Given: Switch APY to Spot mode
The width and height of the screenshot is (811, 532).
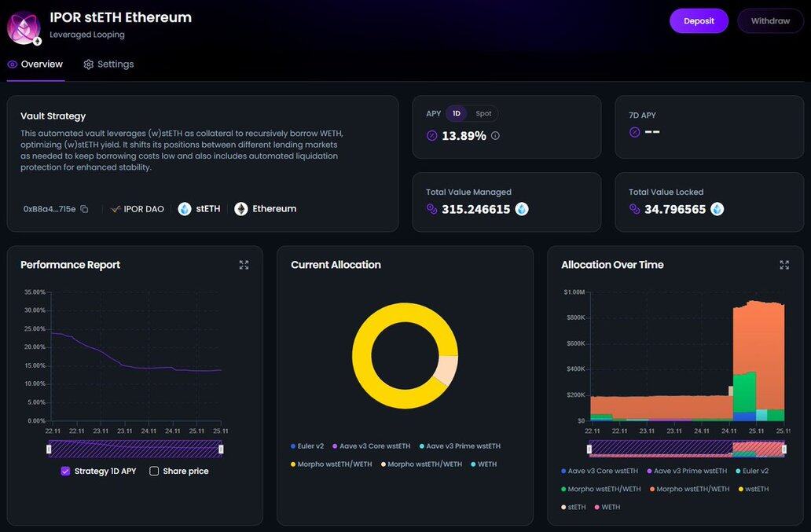Looking at the screenshot, I should [483, 114].
